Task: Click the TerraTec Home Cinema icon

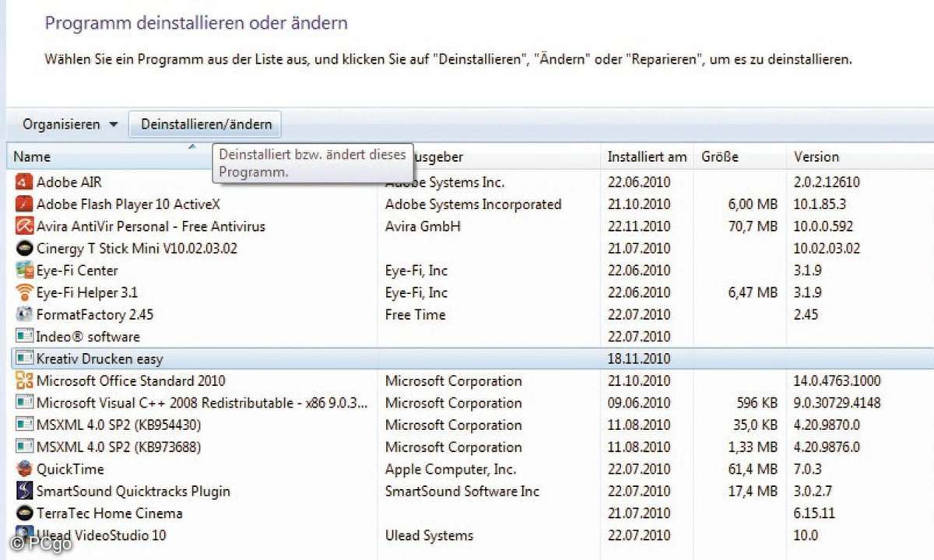Action: pos(23,513)
